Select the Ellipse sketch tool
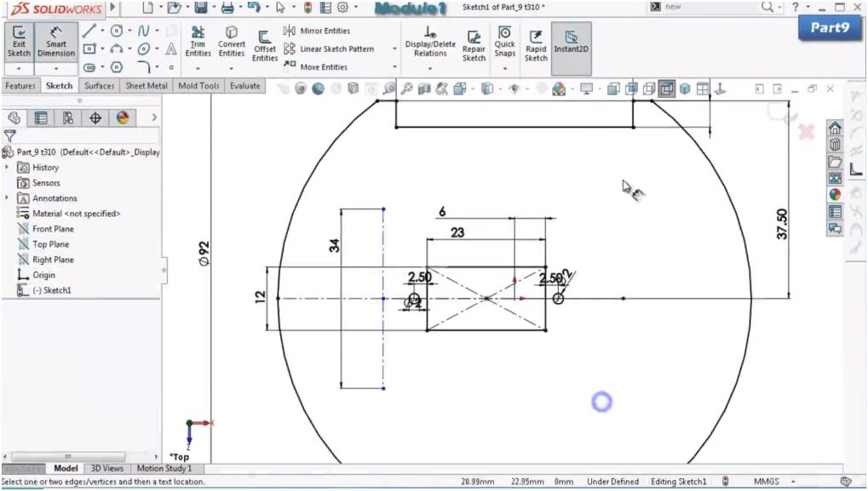The height and width of the screenshot is (491, 868). (143, 49)
